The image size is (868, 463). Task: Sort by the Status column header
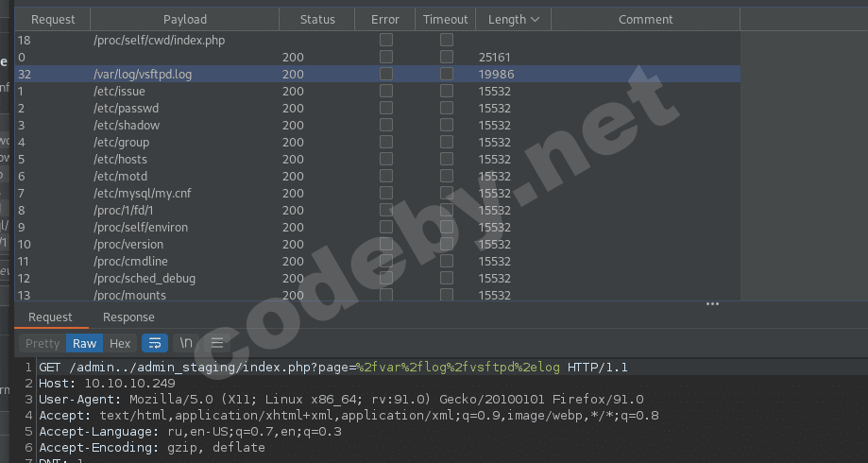pos(317,20)
